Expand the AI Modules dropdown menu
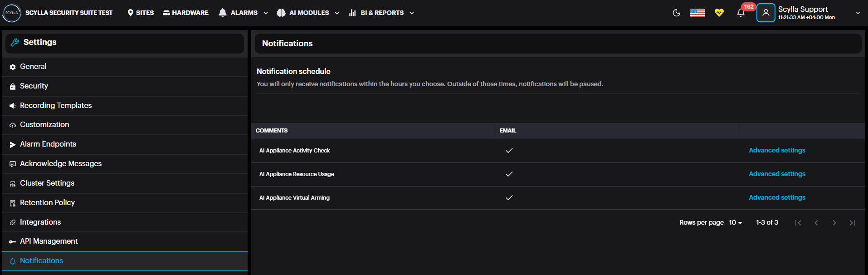This screenshot has width=868, height=275. coord(309,13)
